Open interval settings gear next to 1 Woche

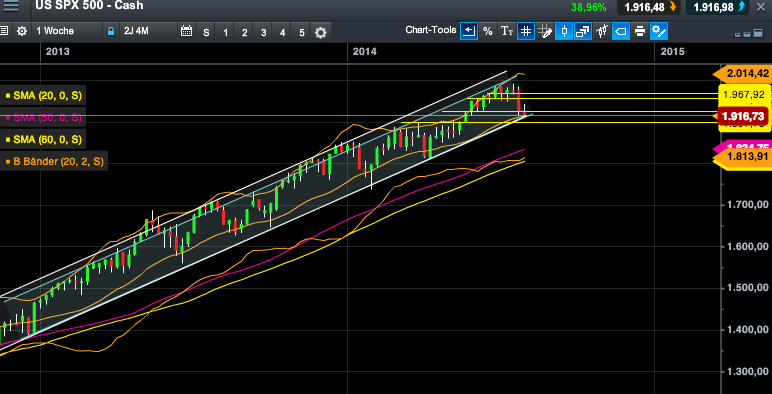22,31
